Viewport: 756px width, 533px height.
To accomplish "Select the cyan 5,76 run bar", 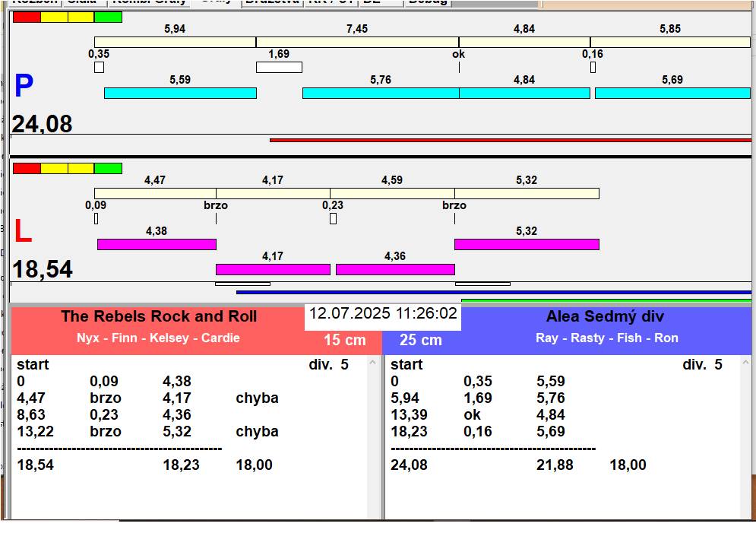I will pyautogui.click(x=381, y=93).
